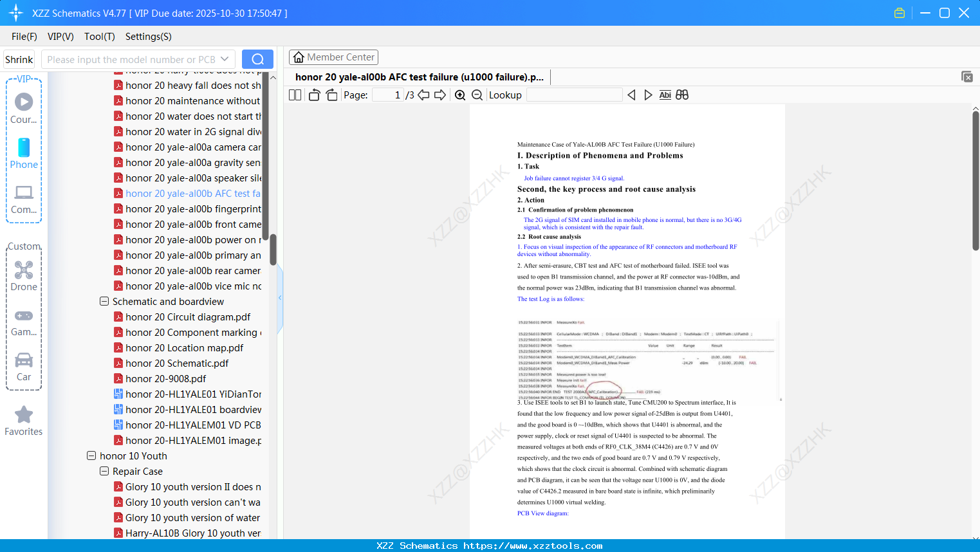Open honor 20 yale-al00b front camera case
The width and height of the screenshot is (980, 552).
[188, 225]
